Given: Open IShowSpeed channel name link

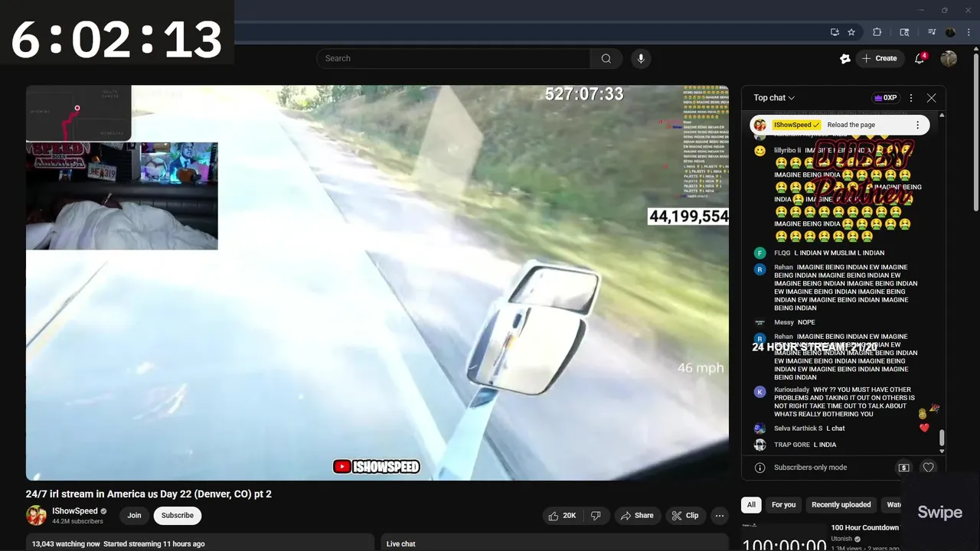Looking at the screenshot, I should [x=75, y=511].
